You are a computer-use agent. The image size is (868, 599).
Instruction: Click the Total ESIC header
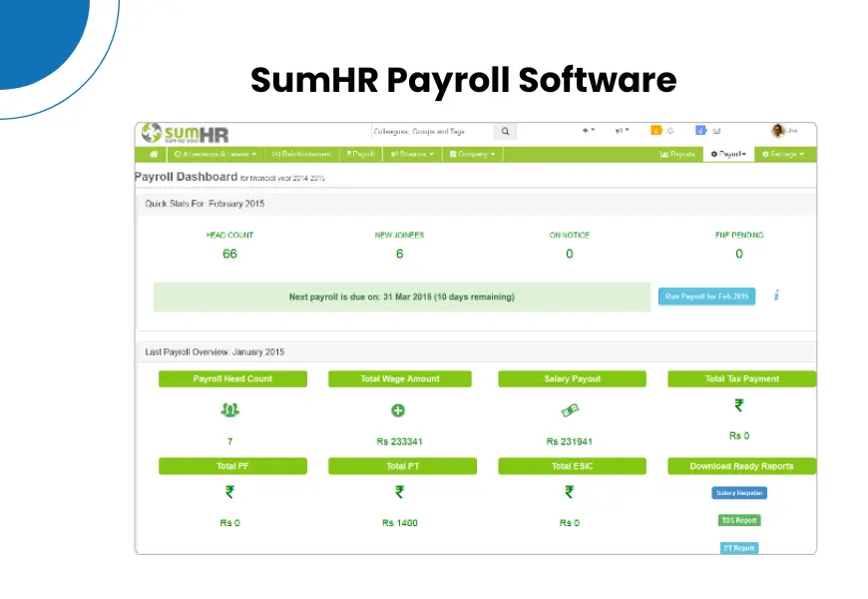coord(572,466)
